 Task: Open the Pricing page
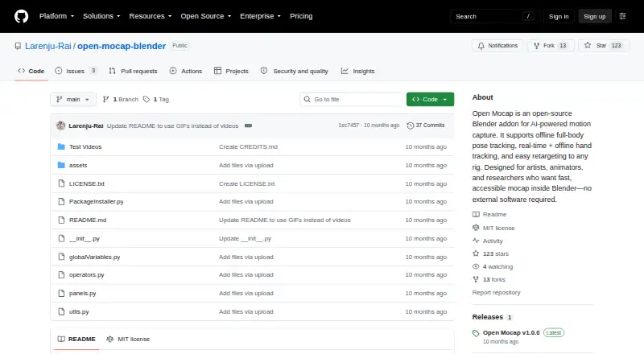click(301, 16)
